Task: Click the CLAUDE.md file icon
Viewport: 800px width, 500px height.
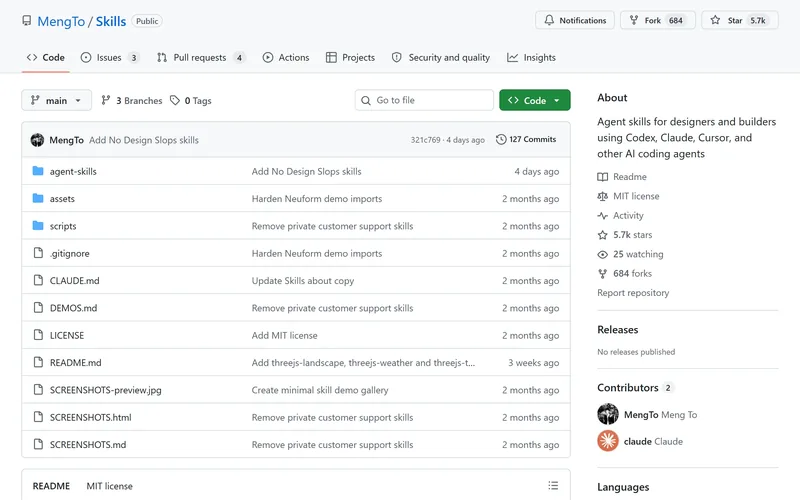Action: point(38,280)
